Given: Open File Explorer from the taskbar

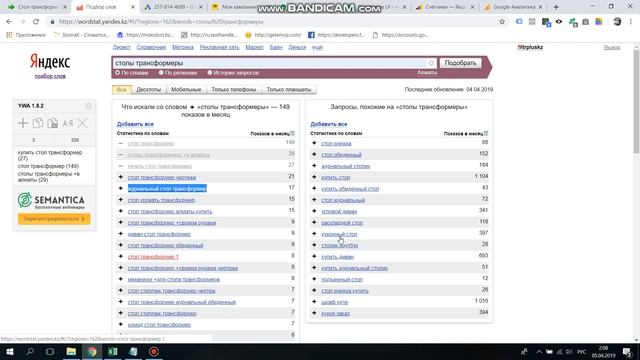Looking at the screenshot, I should tap(71, 351).
